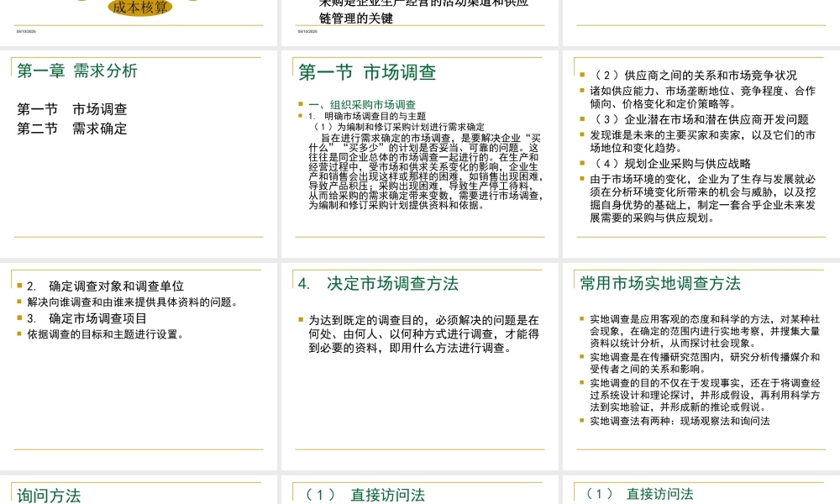Select the slide listing '（2）供应商之间的关系和市场竞争状况'

click(701, 154)
